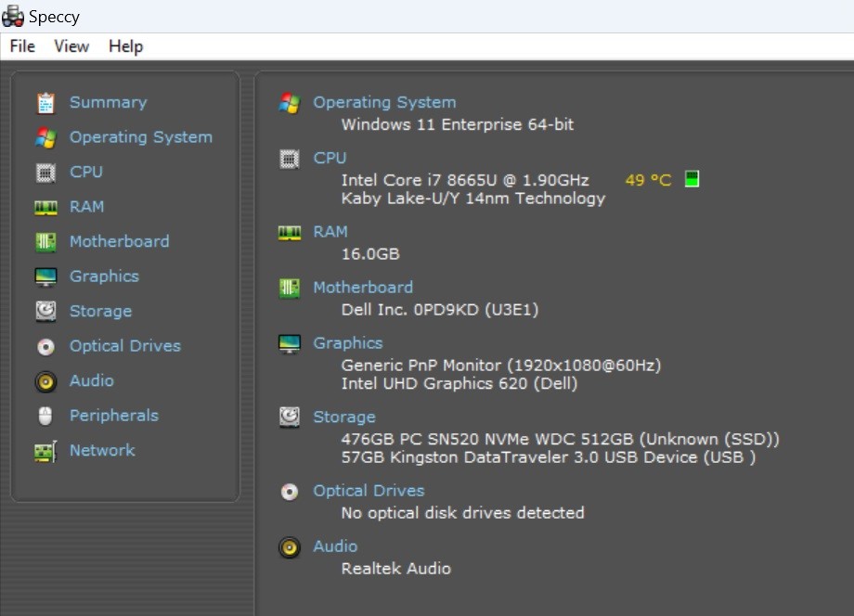854x616 pixels.
Task: Open Peripherals section in sidebar
Action: 114,416
